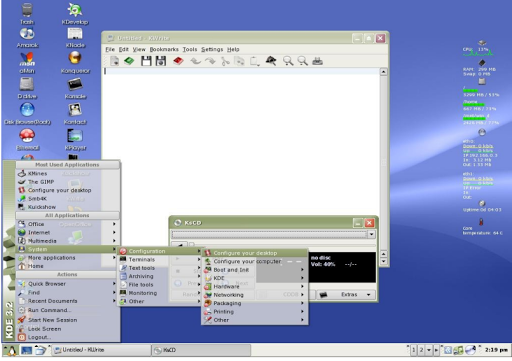
Task: Open the Tools menu in KWrite
Action: pyautogui.click(x=190, y=49)
